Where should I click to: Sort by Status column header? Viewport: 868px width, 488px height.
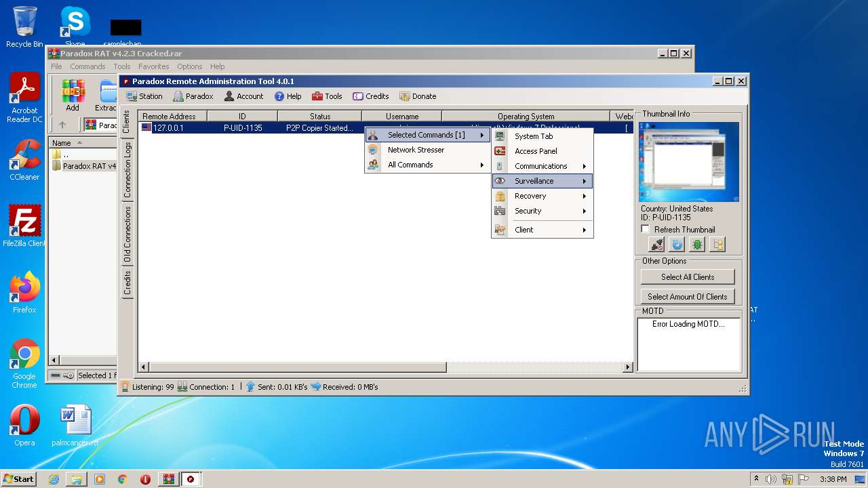320,117
